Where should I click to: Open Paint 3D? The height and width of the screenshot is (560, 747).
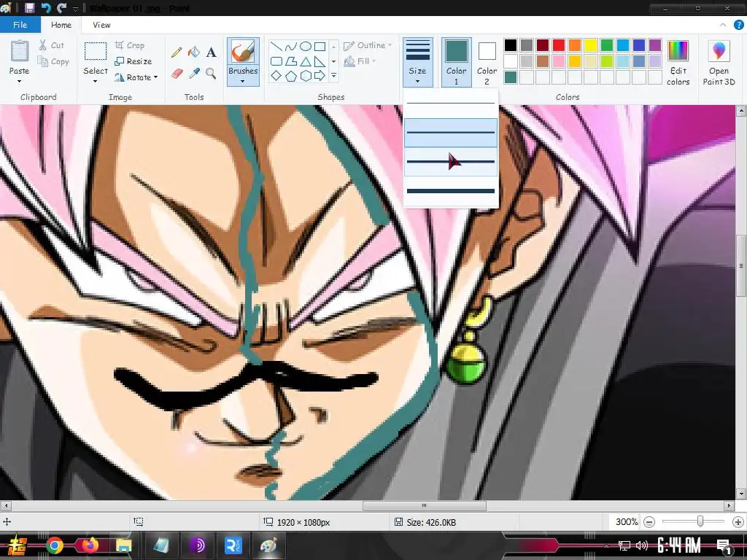[719, 63]
